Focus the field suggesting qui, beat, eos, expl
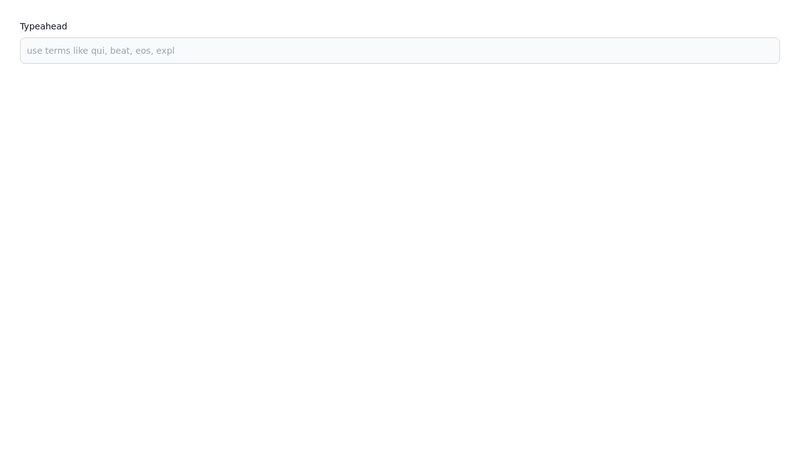The height and width of the screenshot is (450, 800). 400,50
